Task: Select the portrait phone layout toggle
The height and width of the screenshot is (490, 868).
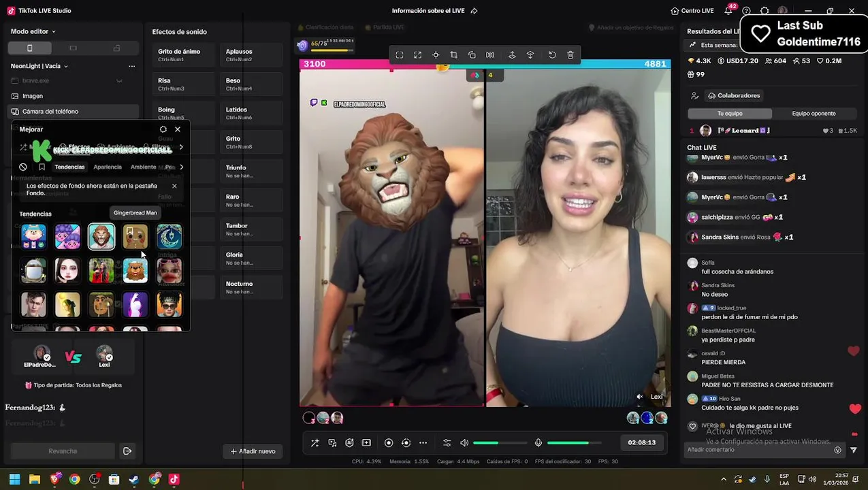Action: [x=29, y=48]
